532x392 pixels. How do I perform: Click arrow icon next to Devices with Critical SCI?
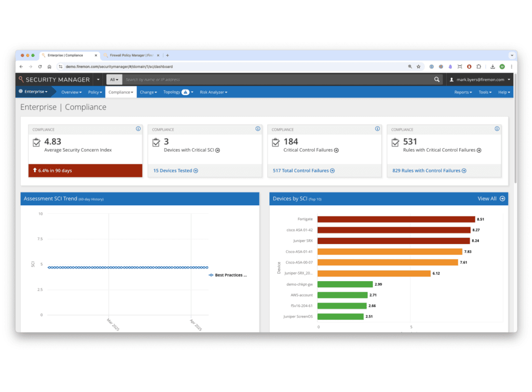pos(218,150)
